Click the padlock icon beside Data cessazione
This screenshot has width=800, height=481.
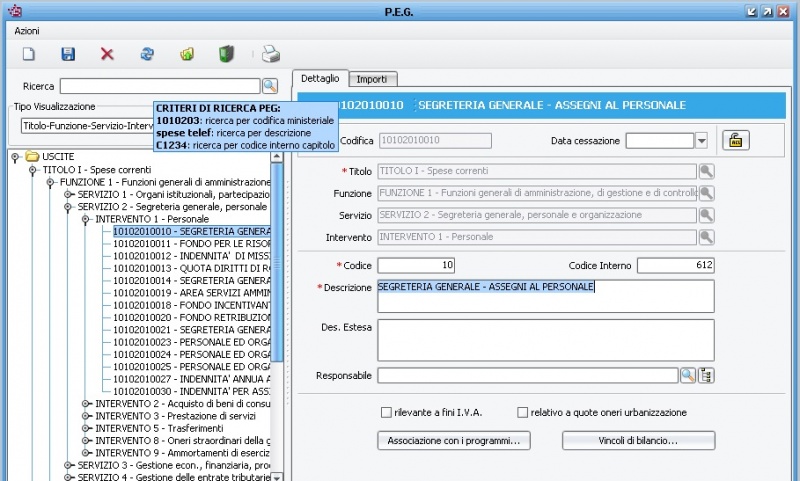tap(736, 141)
